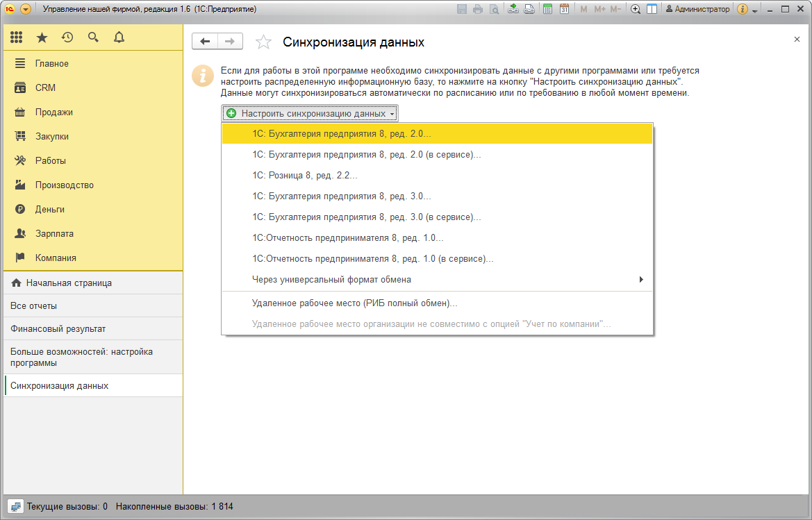This screenshot has height=520, width=812.
Task: Expand "Через универсальный формат обмена" submenu
Action: [x=436, y=279]
